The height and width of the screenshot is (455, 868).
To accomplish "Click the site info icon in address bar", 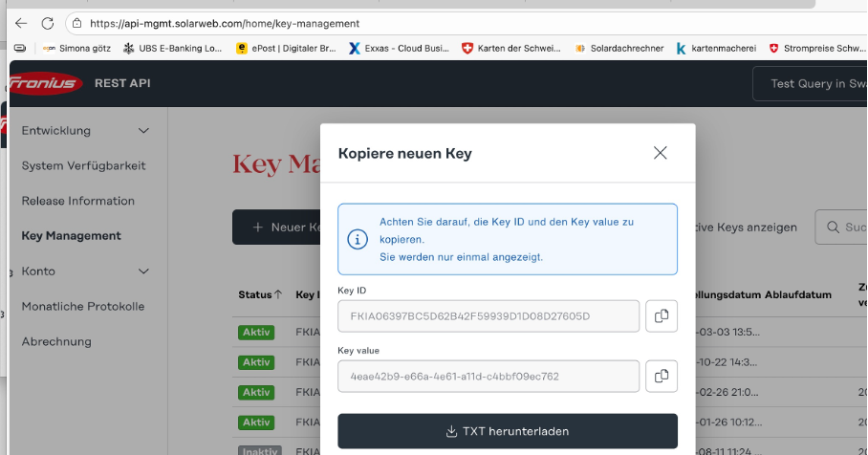I will click(x=76, y=23).
